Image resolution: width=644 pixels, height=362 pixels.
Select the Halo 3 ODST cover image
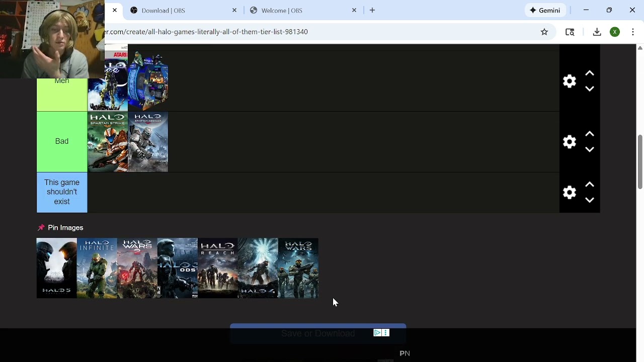[x=178, y=268]
